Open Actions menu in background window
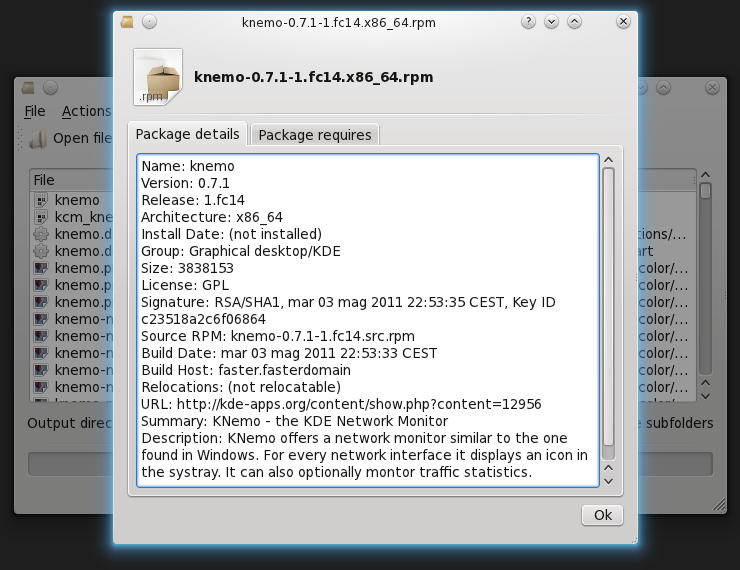The width and height of the screenshot is (740, 570). [86, 111]
